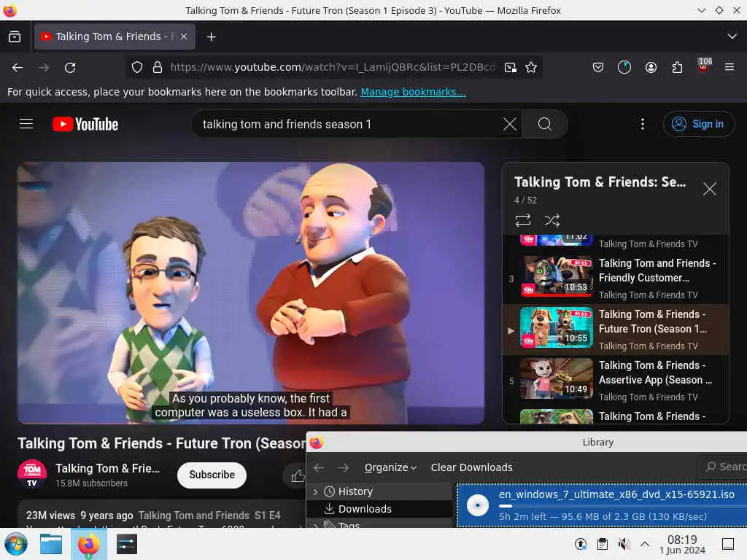
Task: Bookmark this page with star icon
Action: (x=531, y=67)
